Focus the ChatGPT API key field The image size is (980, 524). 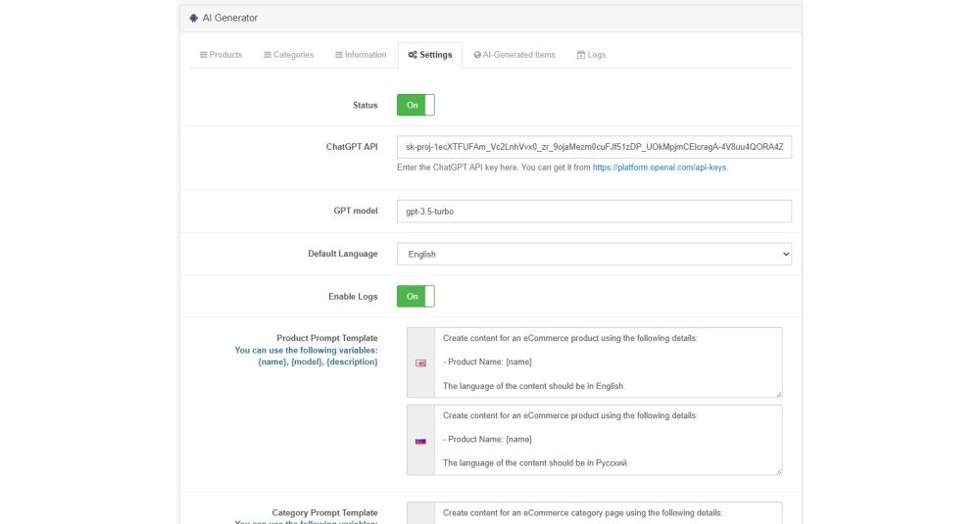(595, 147)
